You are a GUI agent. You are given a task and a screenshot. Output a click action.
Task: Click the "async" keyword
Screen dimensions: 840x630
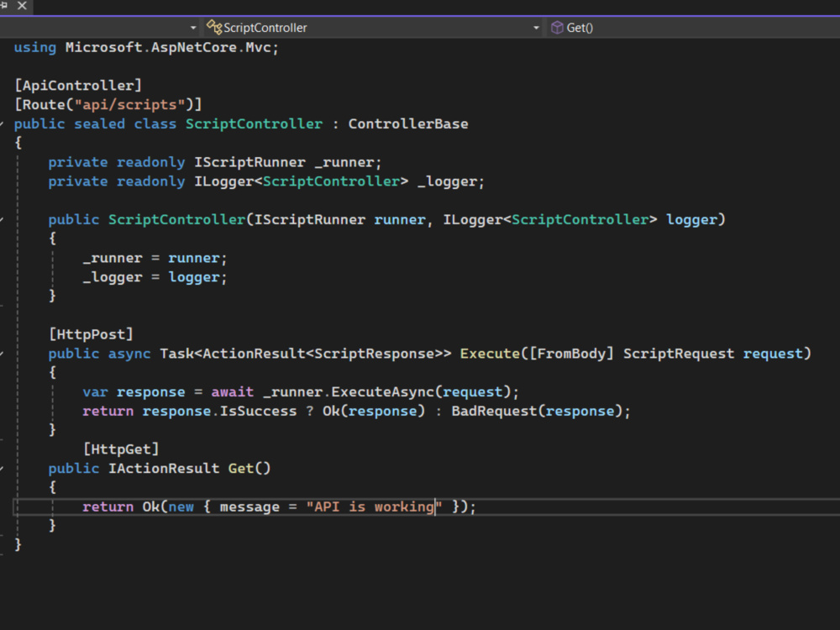[x=129, y=354]
